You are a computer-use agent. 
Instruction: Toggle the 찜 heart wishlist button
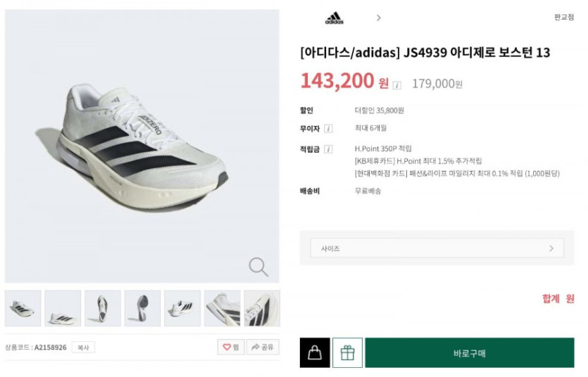click(230, 347)
